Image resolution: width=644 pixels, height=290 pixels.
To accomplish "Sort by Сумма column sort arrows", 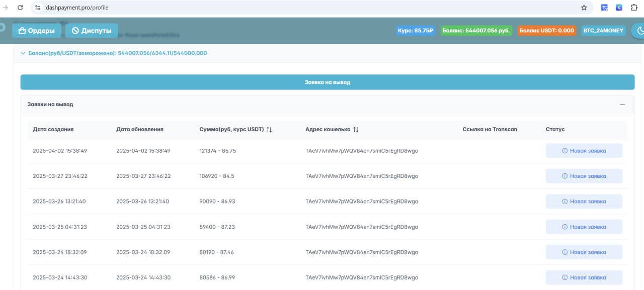I will [269, 130].
